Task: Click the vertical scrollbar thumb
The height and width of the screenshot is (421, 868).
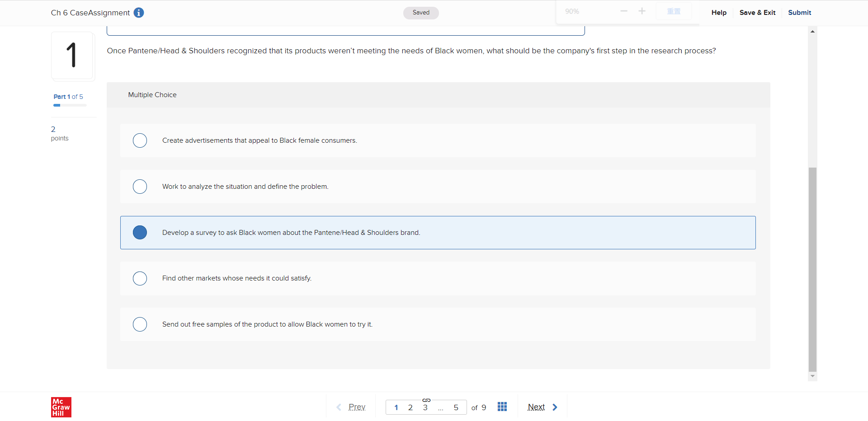Action: click(812, 269)
